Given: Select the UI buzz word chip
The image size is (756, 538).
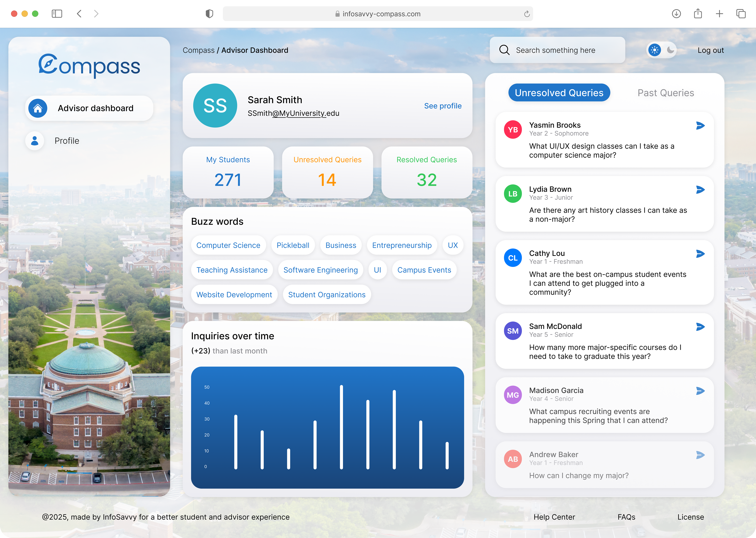Looking at the screenshot, I should pos(377,270).
